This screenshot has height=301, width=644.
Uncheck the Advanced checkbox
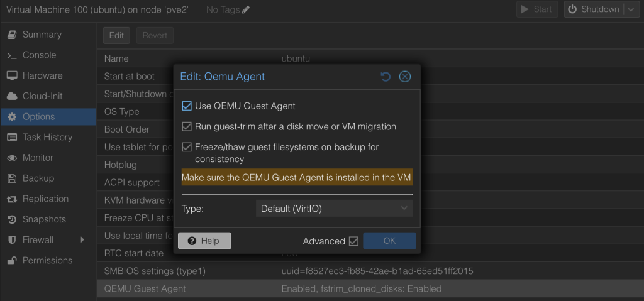pos(353,241)
